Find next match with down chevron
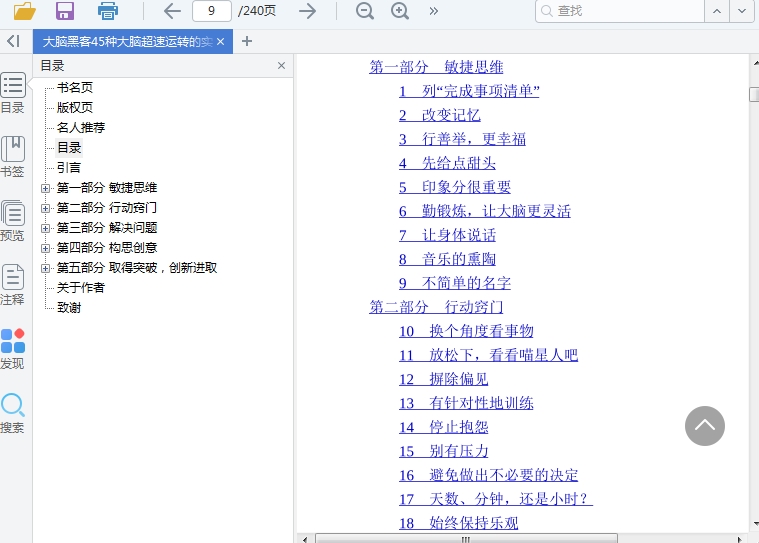 (x=742, y=11)
